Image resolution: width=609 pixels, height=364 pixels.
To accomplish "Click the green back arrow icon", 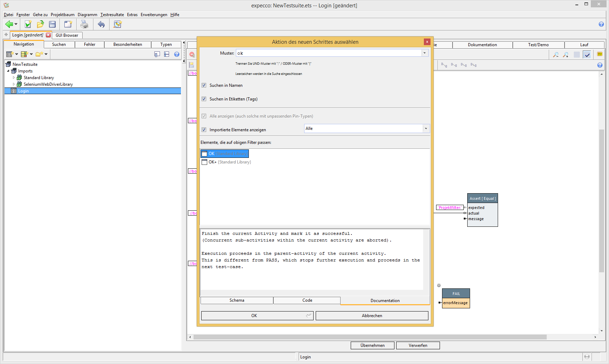I will 9,24.
